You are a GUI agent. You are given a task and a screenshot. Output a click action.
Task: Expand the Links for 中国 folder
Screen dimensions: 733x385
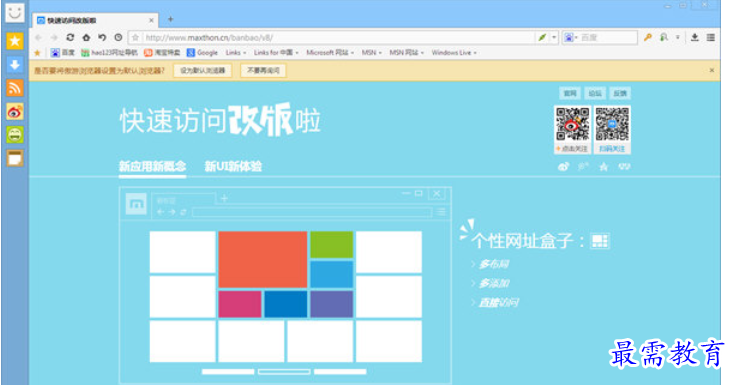click(276, 53)
